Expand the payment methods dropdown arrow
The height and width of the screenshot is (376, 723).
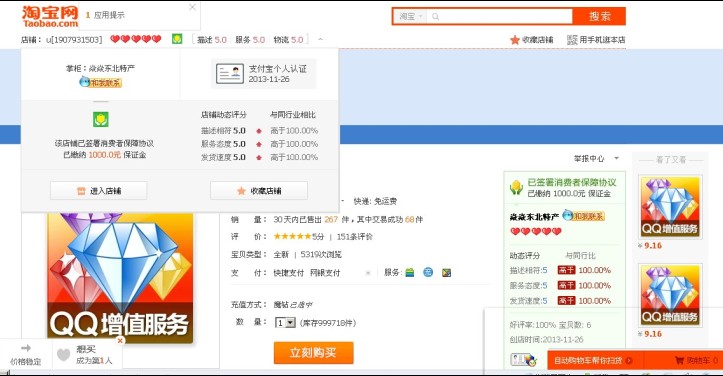(x=367, y=273)
